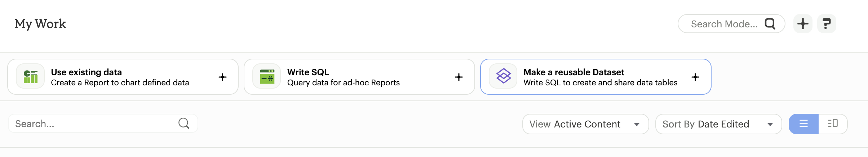Click the top-right create new plus button
Screen dimensions: 868x157
[x=803, y=24]
